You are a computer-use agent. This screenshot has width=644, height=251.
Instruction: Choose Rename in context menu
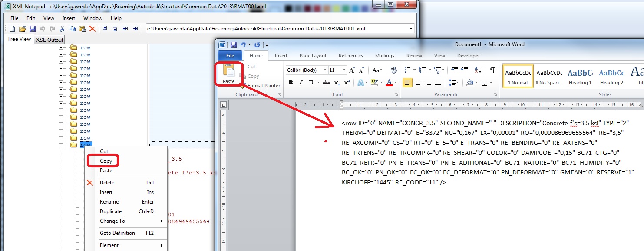coord(109,202)
